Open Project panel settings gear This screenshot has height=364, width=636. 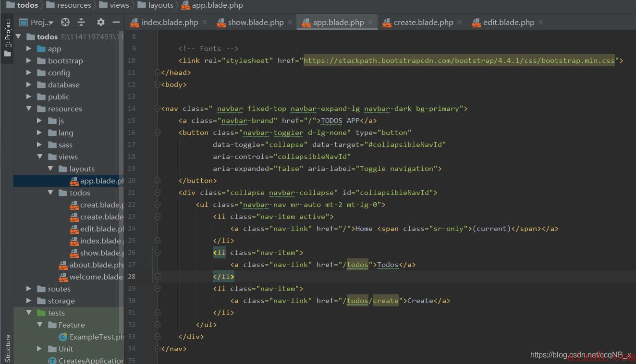[x=100, y=22]
